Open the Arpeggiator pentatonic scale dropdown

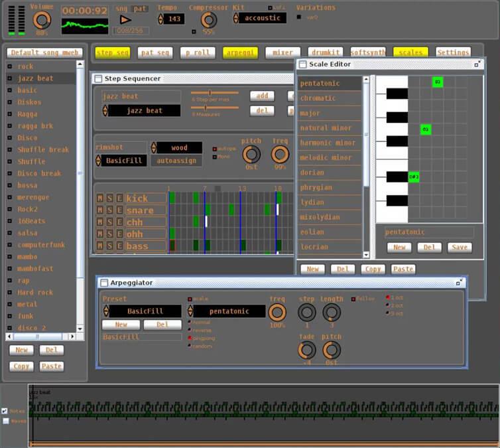[x=229, y=311]
